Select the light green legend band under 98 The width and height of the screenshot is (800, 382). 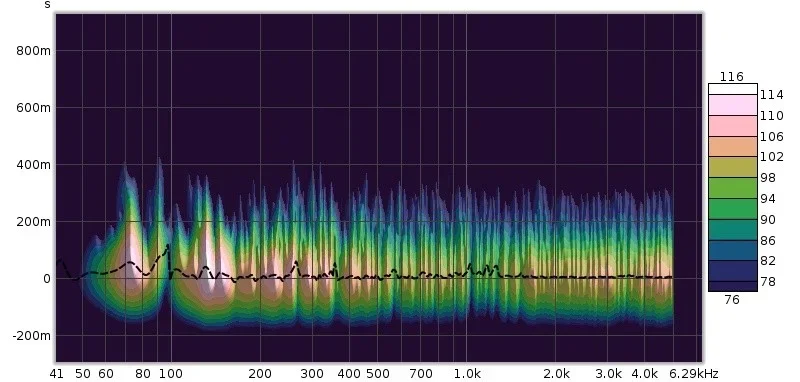tap(733, 188)
